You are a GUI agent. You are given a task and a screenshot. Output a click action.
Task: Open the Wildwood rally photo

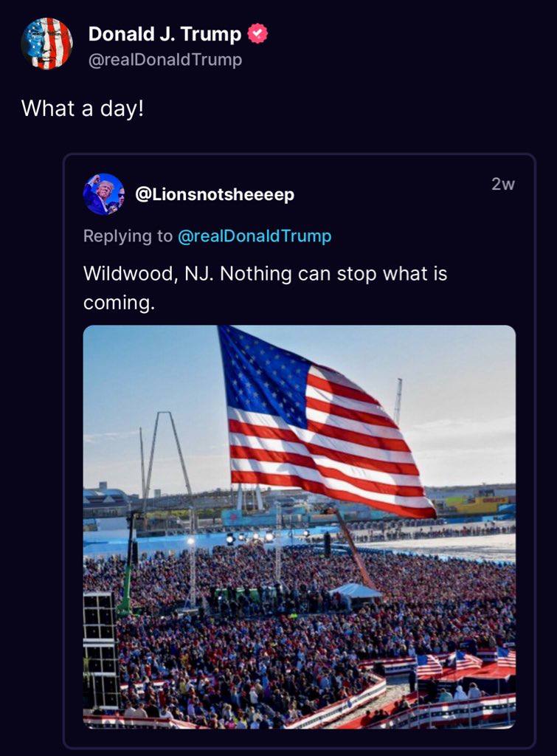299,526
